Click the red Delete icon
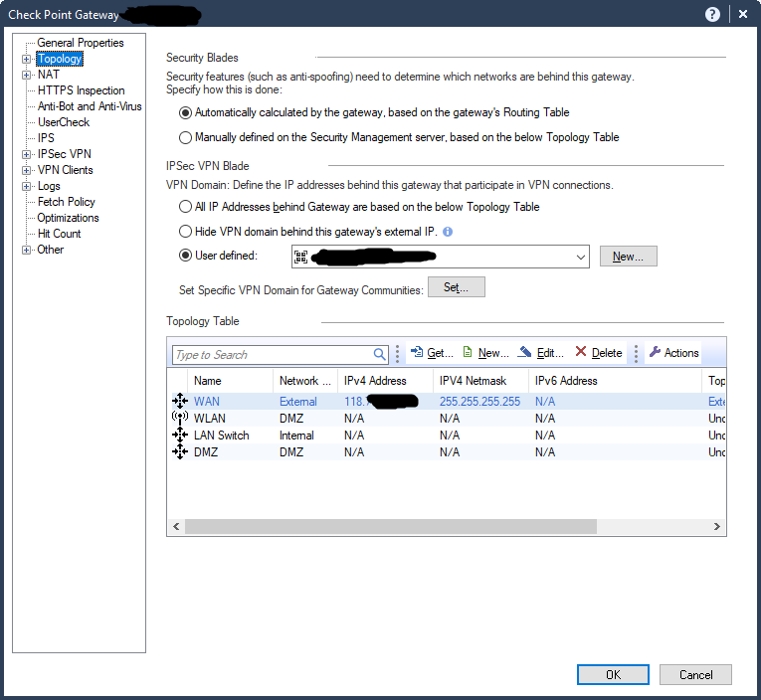 pos(581,353)
